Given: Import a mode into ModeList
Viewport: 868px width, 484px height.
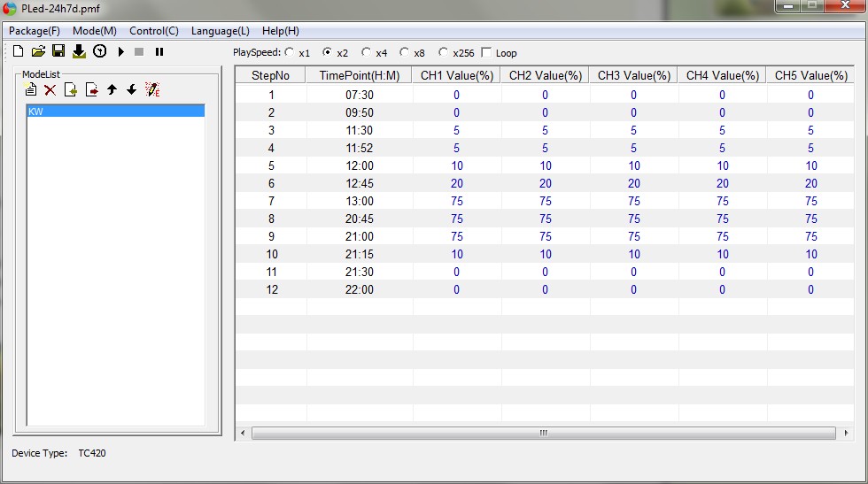Looking at the screenshot, I should pos(71,89).
